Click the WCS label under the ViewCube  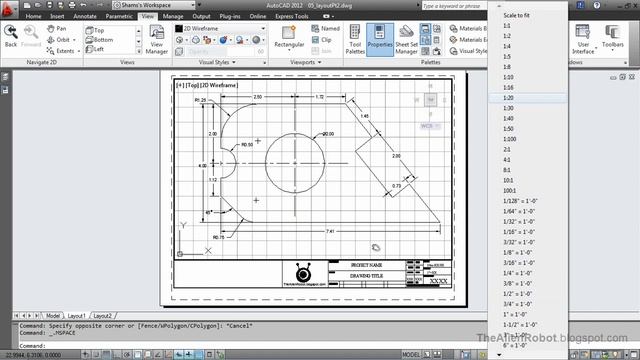(x=429, y=126)
